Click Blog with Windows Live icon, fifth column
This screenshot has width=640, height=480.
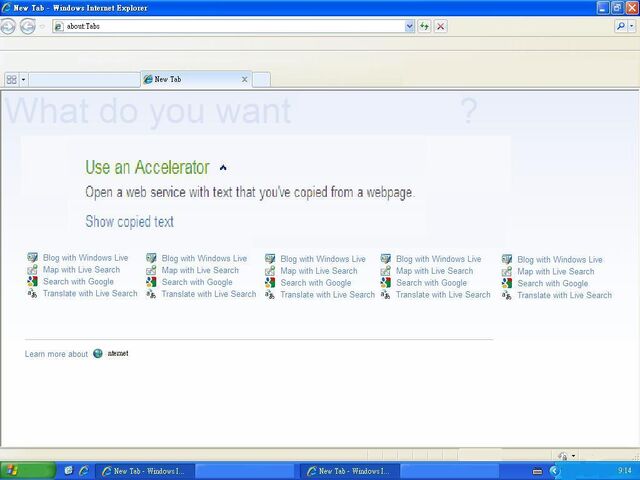click(x=507, y=259)
